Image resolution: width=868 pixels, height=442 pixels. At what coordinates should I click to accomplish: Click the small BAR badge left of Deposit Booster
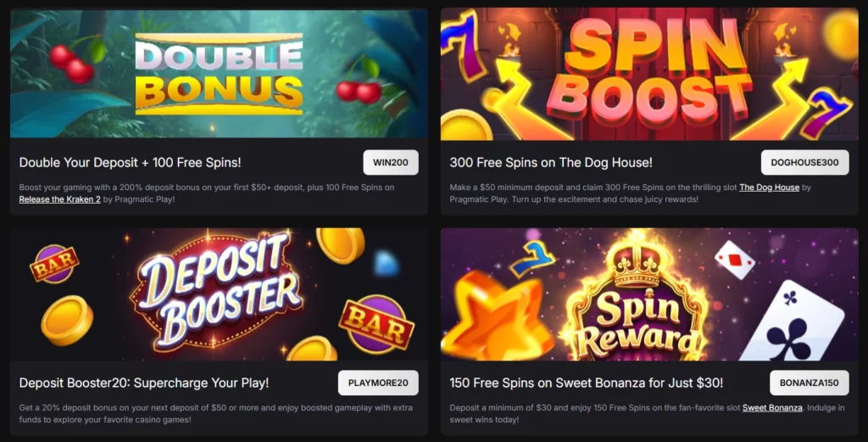(x=53, y=264)
